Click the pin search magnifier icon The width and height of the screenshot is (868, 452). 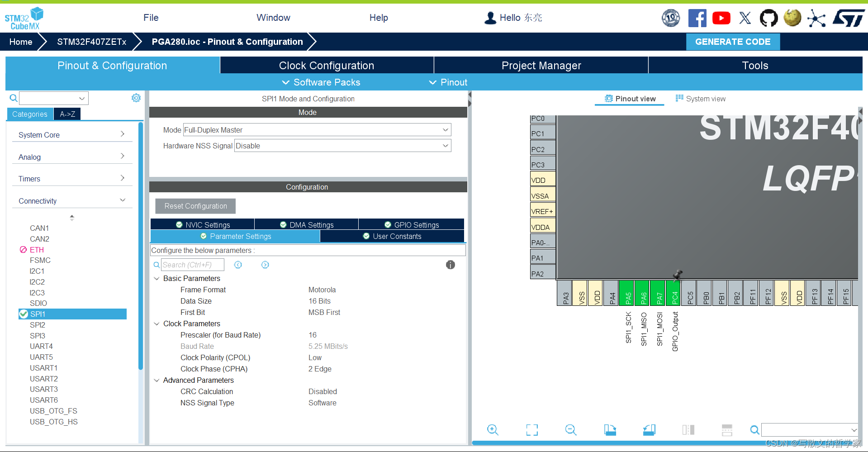coord(754,430)
